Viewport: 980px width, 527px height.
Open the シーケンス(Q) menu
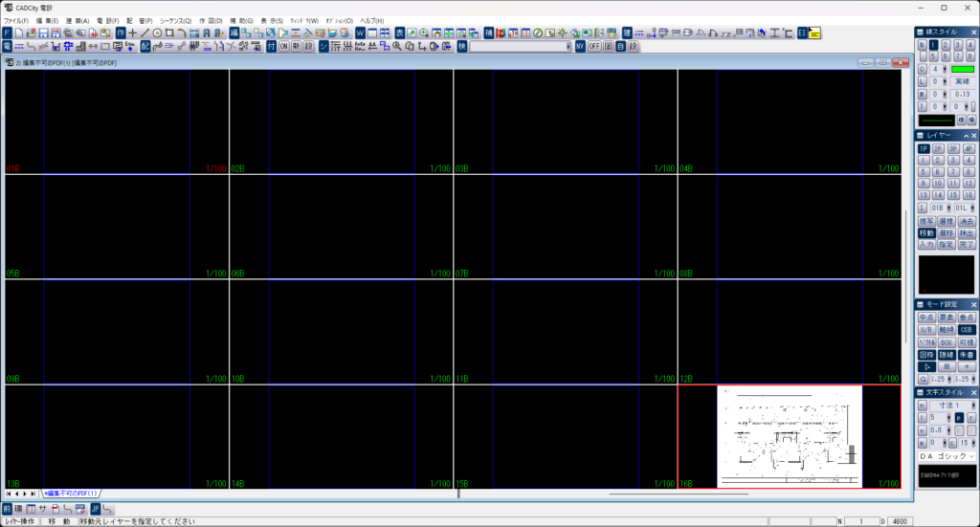tap(175, 21)
